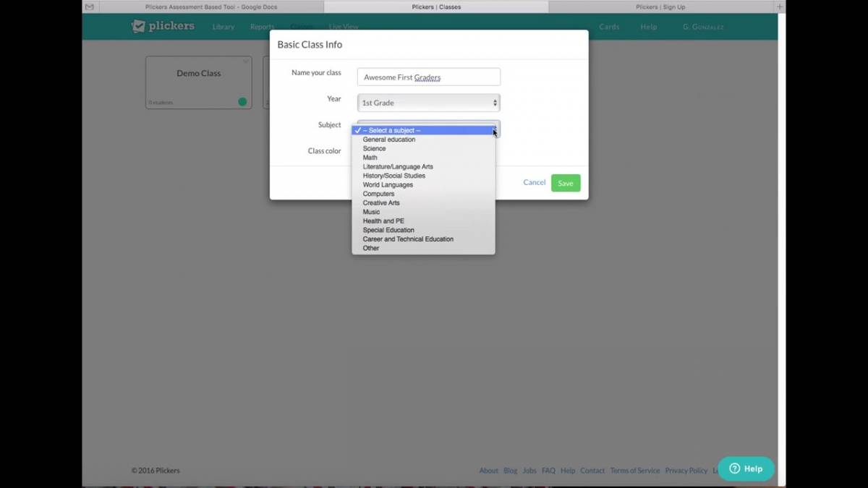868x488 pixels.
Task: Click Help in the top navbar
Action: (x=649, y=27)
